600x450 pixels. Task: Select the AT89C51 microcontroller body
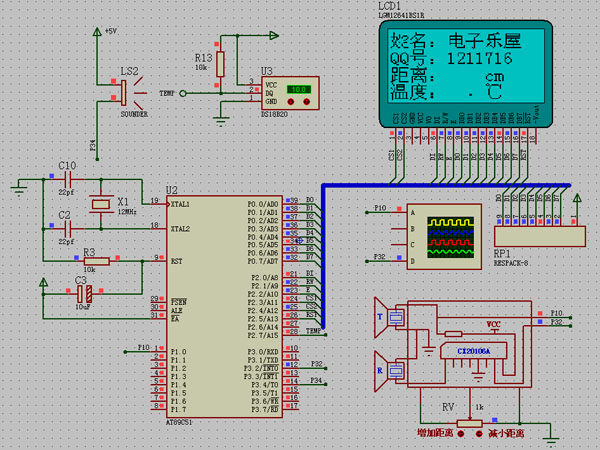(x=224, y=307)
